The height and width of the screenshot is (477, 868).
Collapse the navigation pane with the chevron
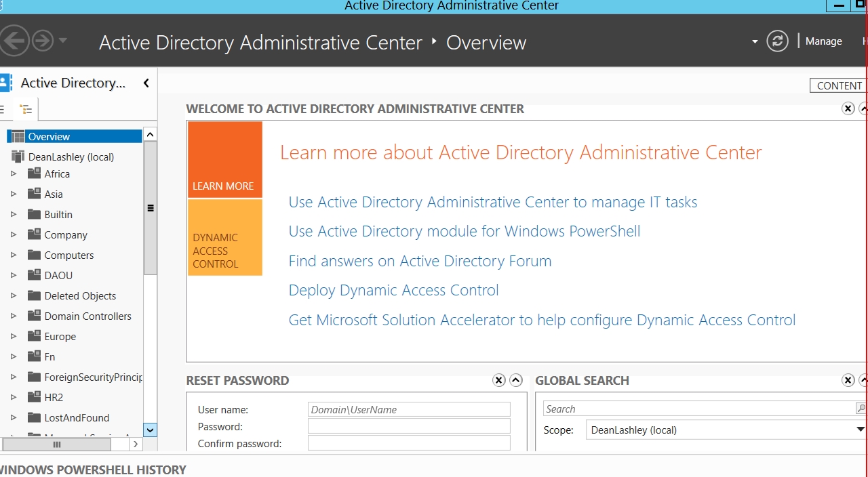pyautogui.click(x=146, y=83)
